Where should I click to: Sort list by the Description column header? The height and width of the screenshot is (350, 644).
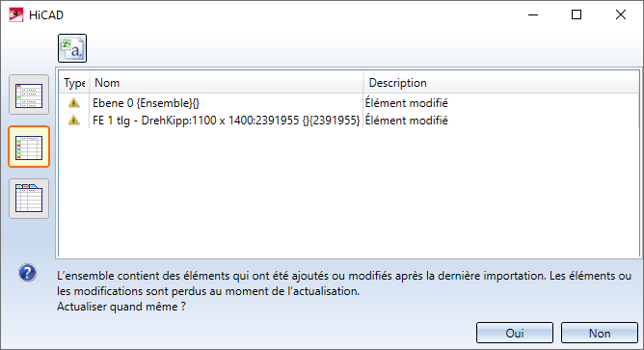pyautogui.click(x=501, y=83)
